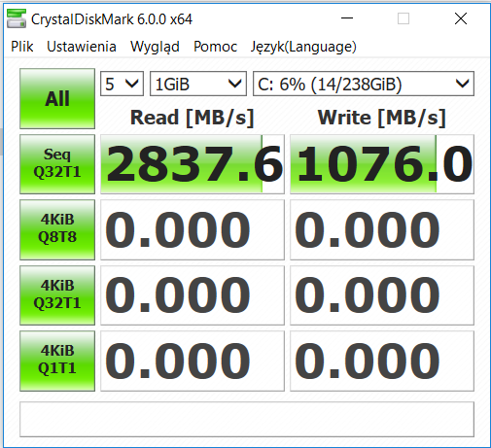Image resolution: width=491 pixels, height=448 pixels.
Task: Click the Seq read result 2837.6
Action: pyautogui.click(x=193, y=164)
